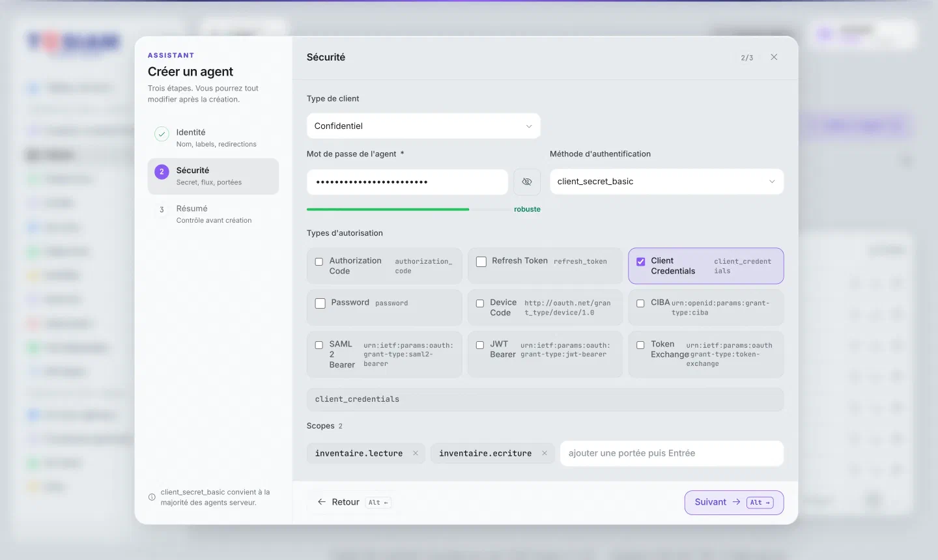Enable Device Code grant type
938x560 pixels.
pos(480,303)
